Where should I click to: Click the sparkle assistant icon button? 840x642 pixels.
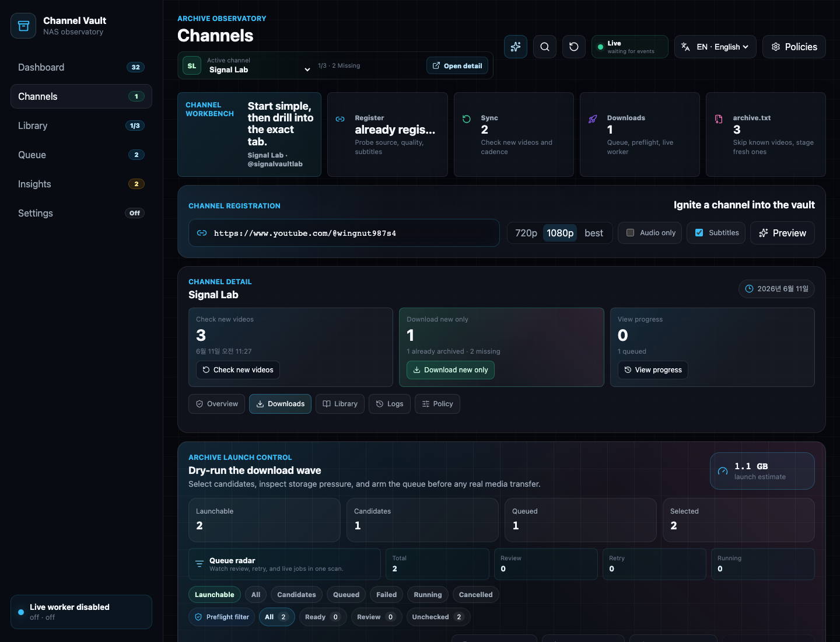click(x=516, y=47)
